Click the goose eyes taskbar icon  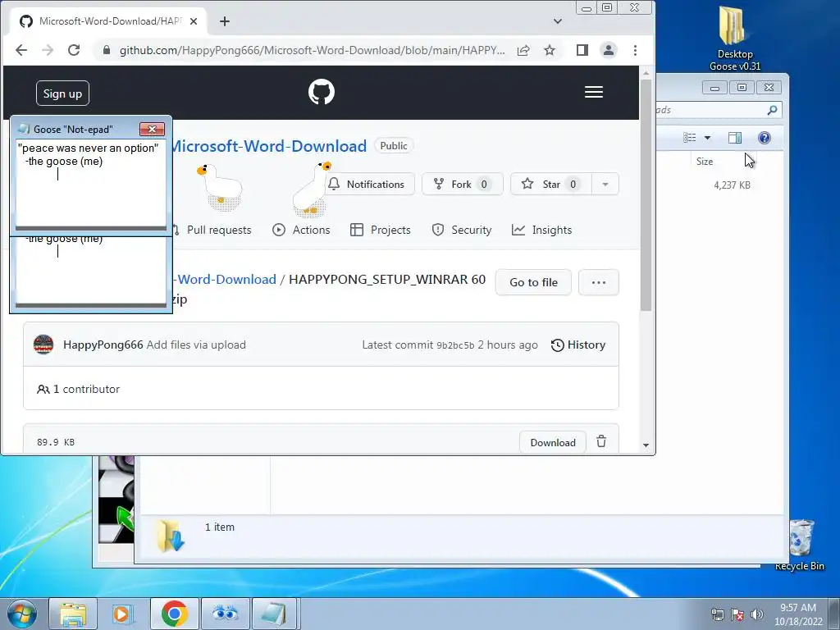pyautogui.click(x=225, y=614)
